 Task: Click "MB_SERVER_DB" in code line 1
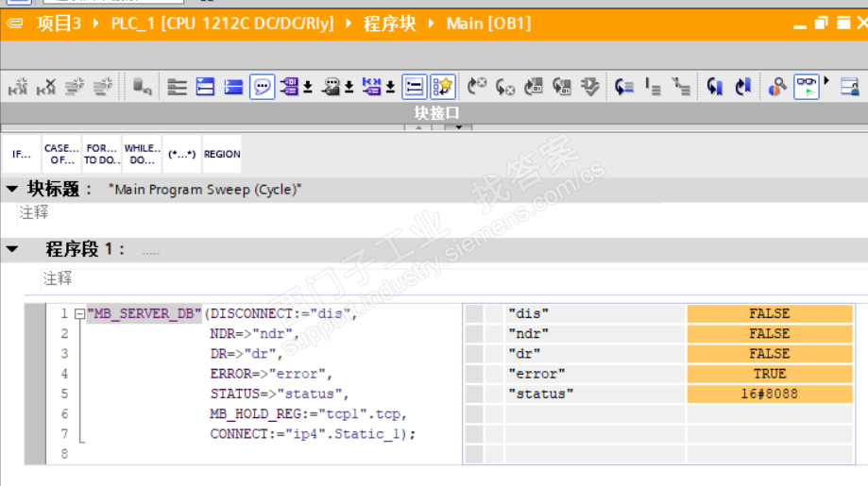click(144, 314)
